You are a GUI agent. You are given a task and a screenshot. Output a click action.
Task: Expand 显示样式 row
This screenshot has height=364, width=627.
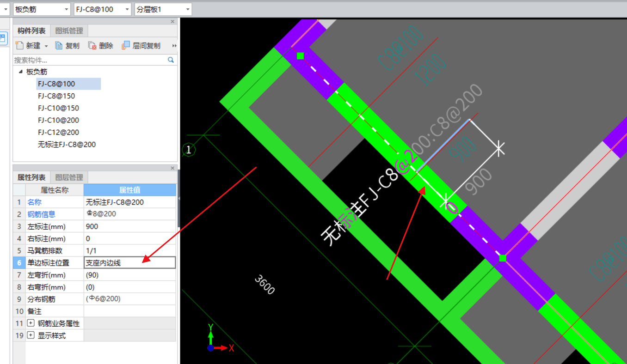(31, 335)
